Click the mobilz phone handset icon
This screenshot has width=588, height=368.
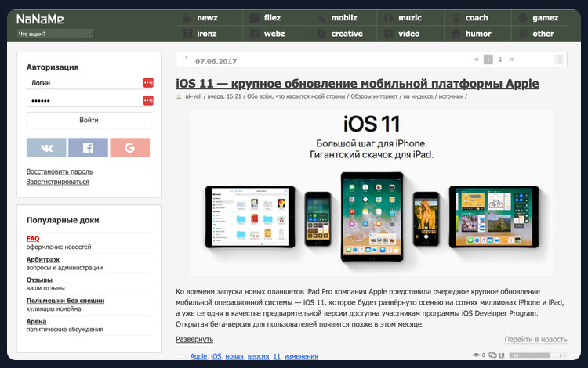321,17
